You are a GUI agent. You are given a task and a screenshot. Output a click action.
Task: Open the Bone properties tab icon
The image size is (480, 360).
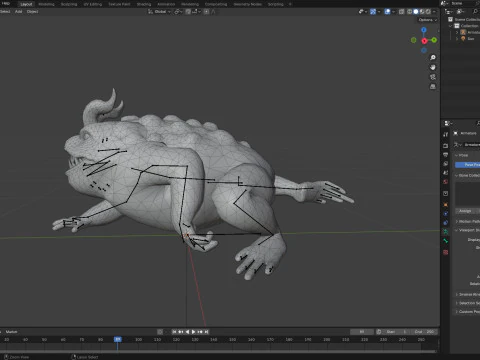coord(446,241)
